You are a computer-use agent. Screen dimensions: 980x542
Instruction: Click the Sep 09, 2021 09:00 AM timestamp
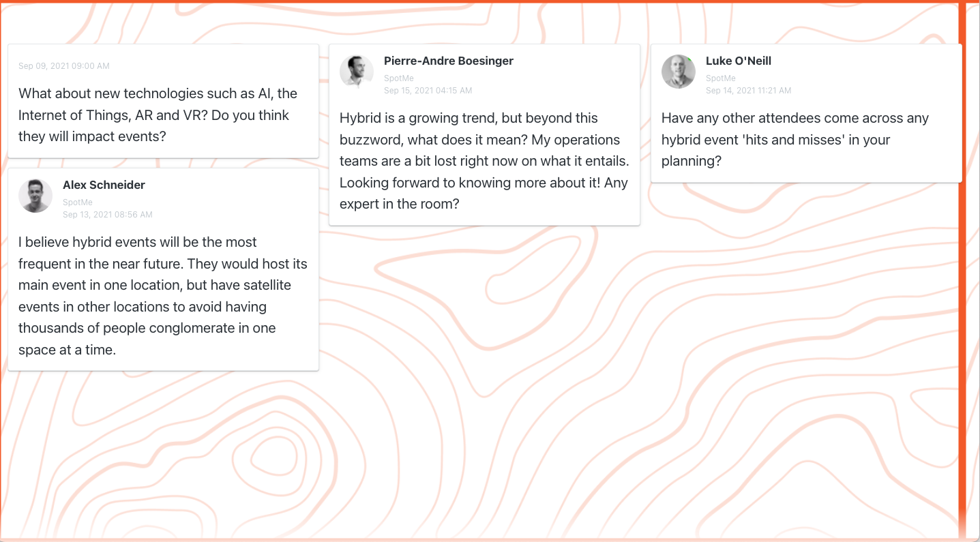(64, 66)
